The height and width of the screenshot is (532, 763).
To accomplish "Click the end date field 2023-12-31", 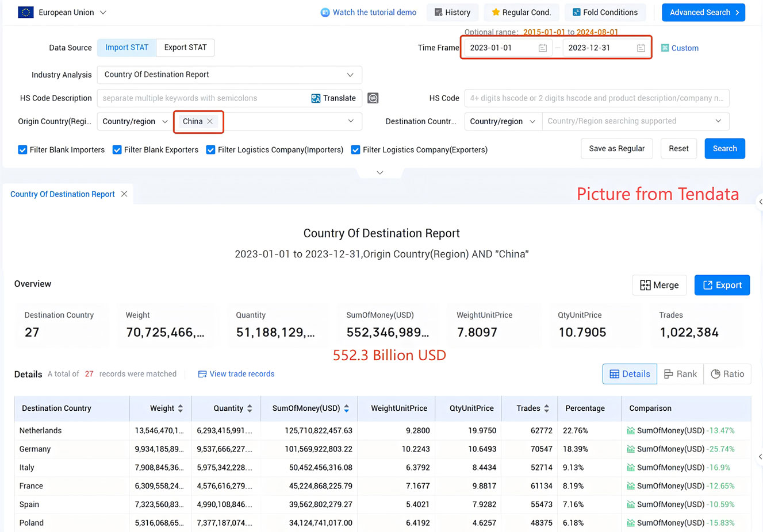I will click(605, 48).
